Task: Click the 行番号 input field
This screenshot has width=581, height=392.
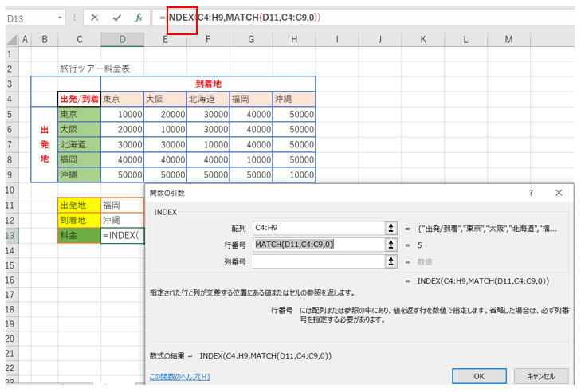Action: [317, 245]
